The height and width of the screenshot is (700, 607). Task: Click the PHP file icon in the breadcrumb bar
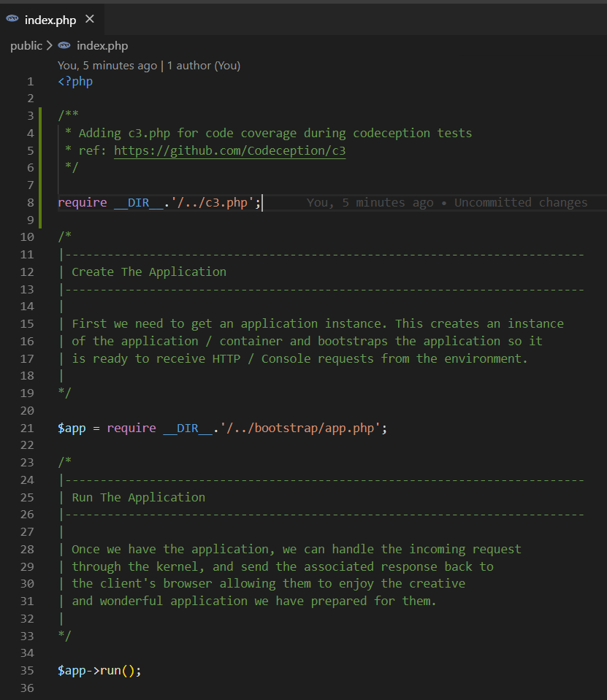tap(65, 45)
